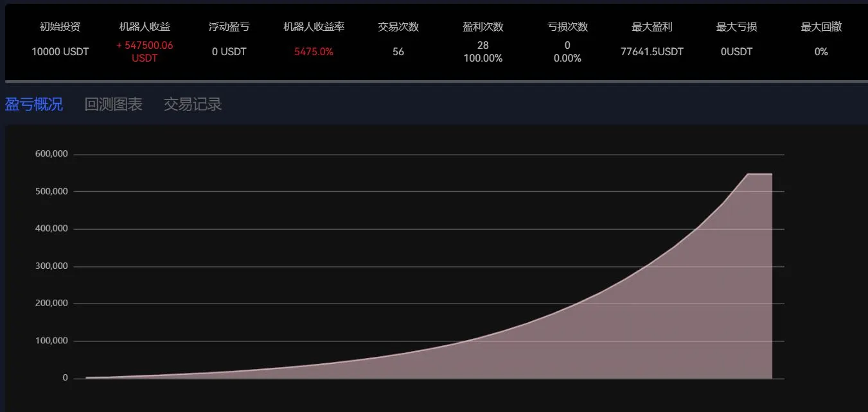Click the 300,000 y-axis label
Image resolution: width=868 pixels, height=412 pixels.
pos(53,266)
